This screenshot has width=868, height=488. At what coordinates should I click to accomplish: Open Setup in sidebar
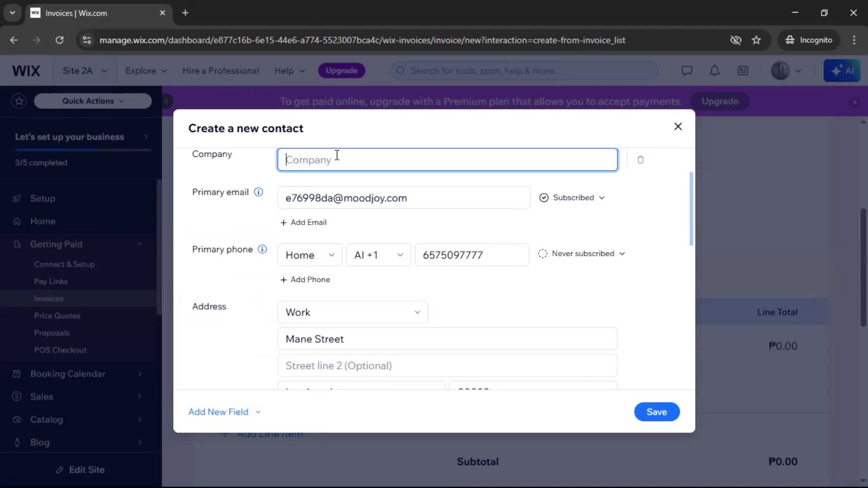(x=42, y=198)
